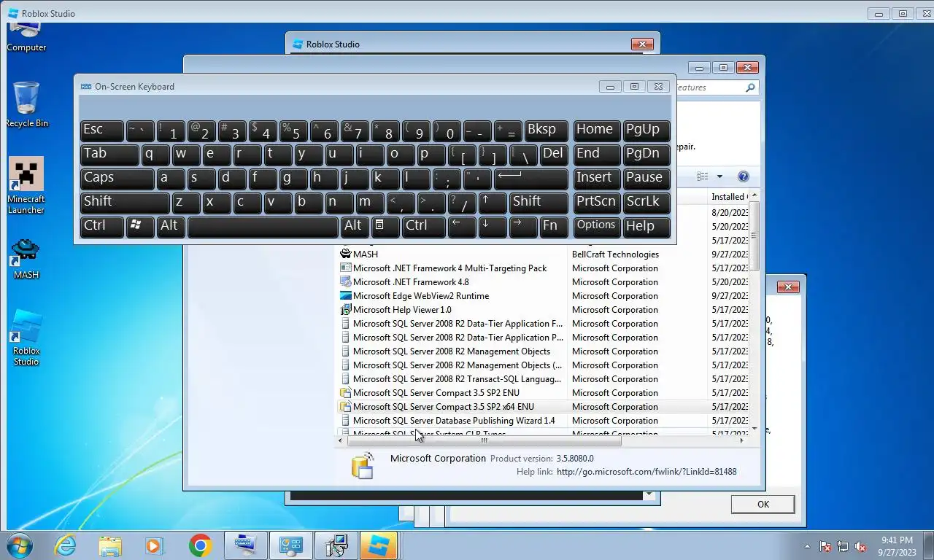Click the Enter key on the keyboard
This screenshot has width=934, height=560.
(531, 179)
